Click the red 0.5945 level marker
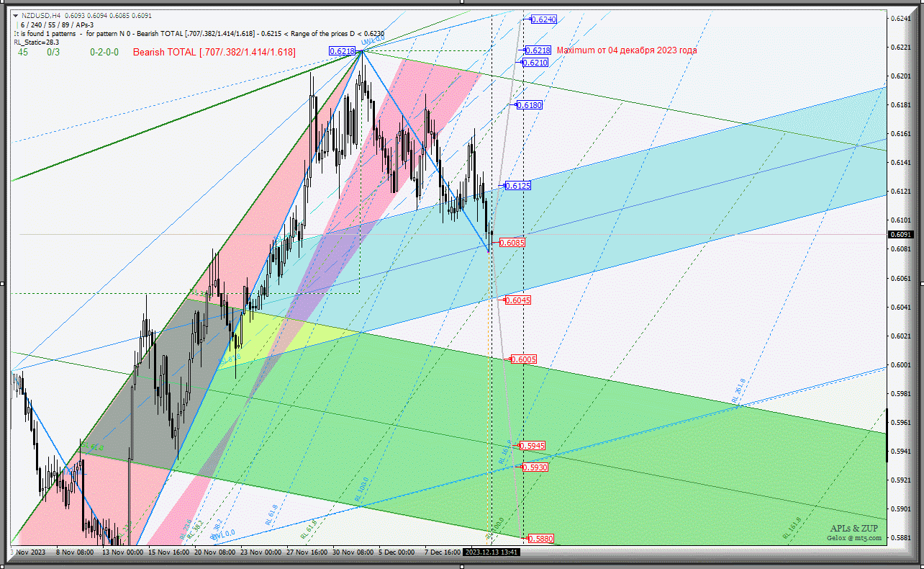The width and height of the screenshot is (924, 569). 532,446
